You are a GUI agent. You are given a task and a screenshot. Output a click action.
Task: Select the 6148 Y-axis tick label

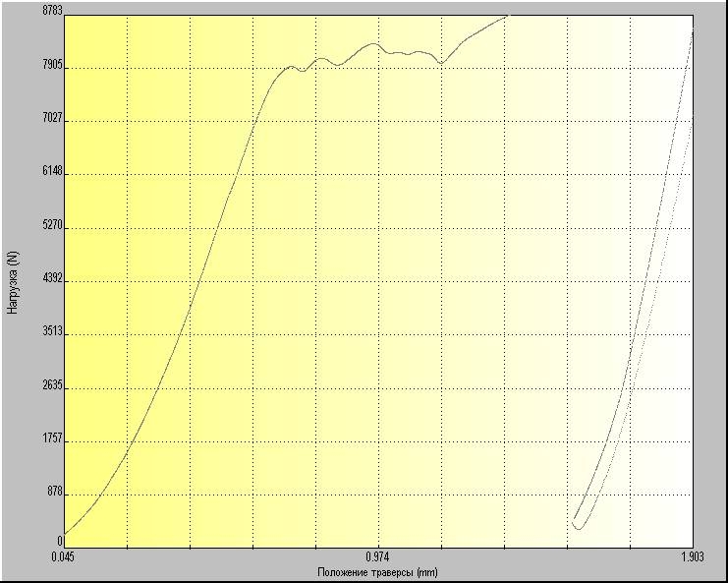(52, 172)
